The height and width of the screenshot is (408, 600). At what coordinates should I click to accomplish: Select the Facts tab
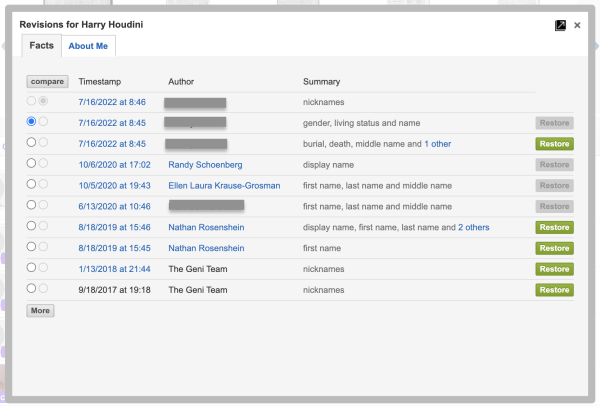click(x=41, y=46)
